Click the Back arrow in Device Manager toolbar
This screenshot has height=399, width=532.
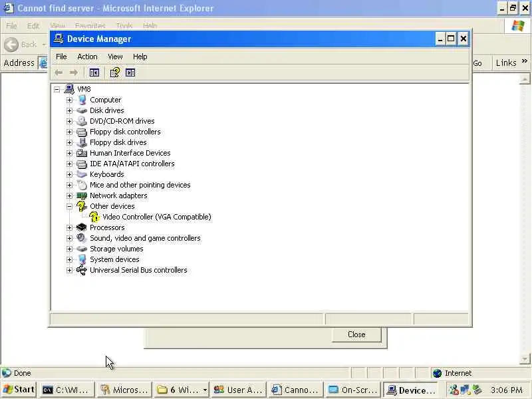click(59, 72)
